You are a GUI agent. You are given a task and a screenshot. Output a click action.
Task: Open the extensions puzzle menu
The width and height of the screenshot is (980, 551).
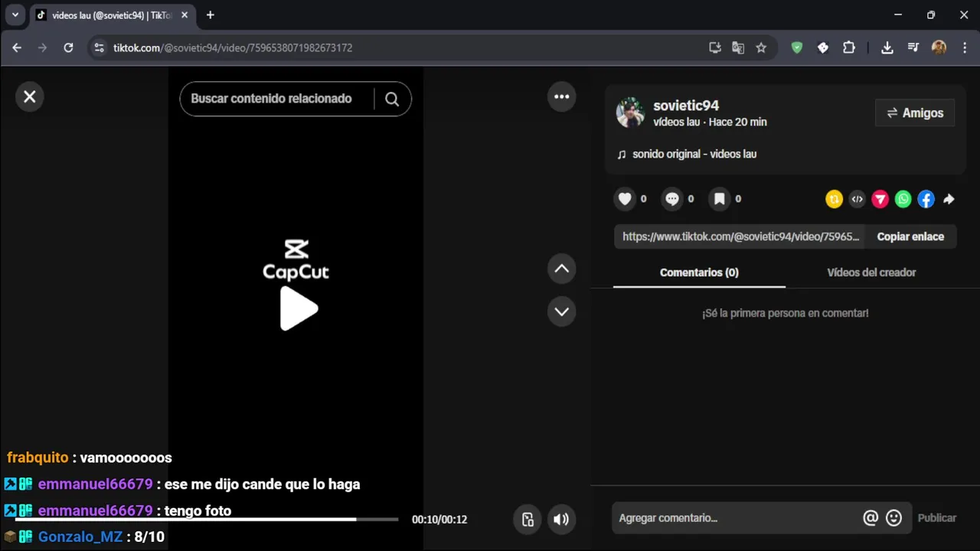(x=849, y=47)
